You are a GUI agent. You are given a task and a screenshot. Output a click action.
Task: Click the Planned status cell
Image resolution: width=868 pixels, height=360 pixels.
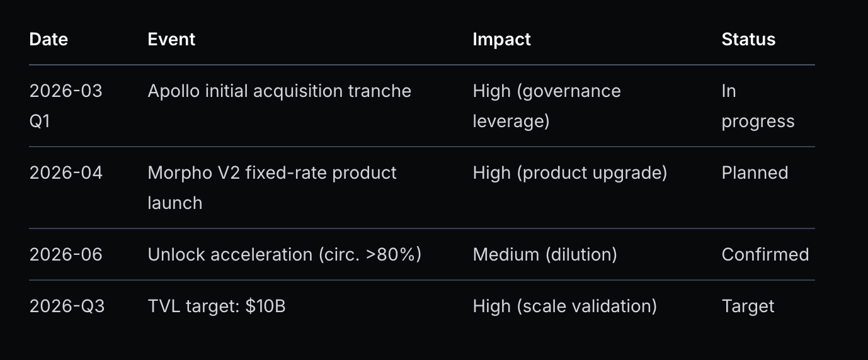755,173
